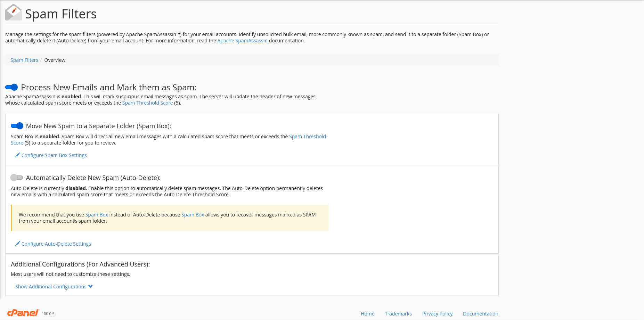Open Privacy Policy footer link
644x320 pixels.
pos(437,314)
